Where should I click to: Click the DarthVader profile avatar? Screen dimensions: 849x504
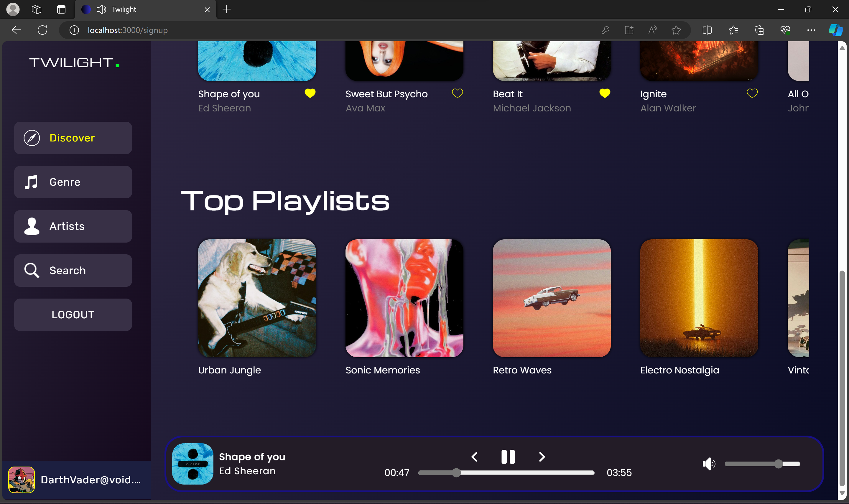pos(22,480)
